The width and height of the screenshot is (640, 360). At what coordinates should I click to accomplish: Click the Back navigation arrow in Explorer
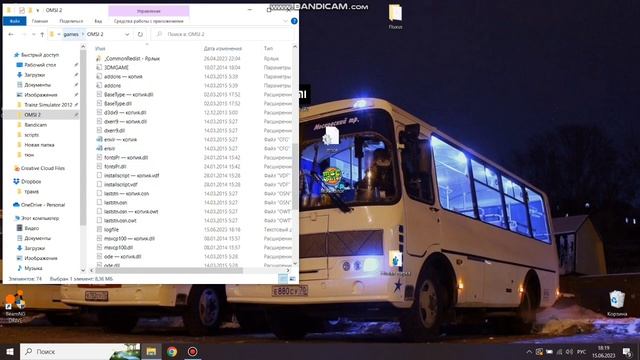[x=11, y=34]
